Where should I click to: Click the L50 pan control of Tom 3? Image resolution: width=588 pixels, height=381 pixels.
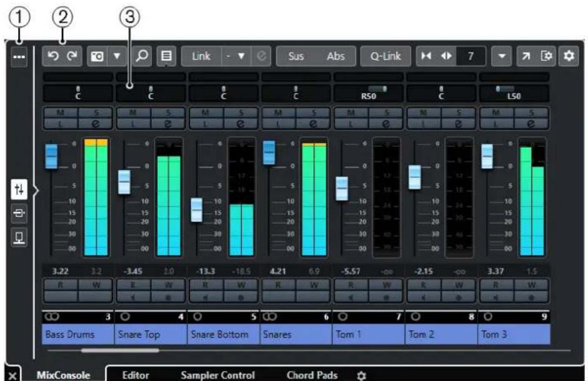tap(514, 93)
